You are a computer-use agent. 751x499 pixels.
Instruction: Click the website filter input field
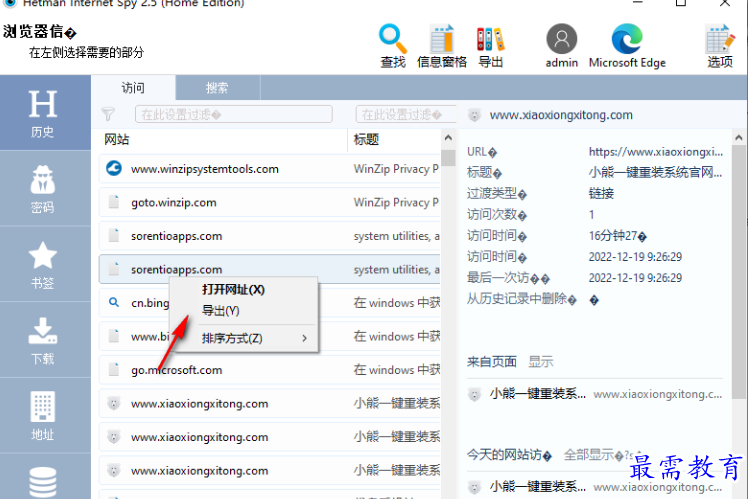tap(234, 114)
